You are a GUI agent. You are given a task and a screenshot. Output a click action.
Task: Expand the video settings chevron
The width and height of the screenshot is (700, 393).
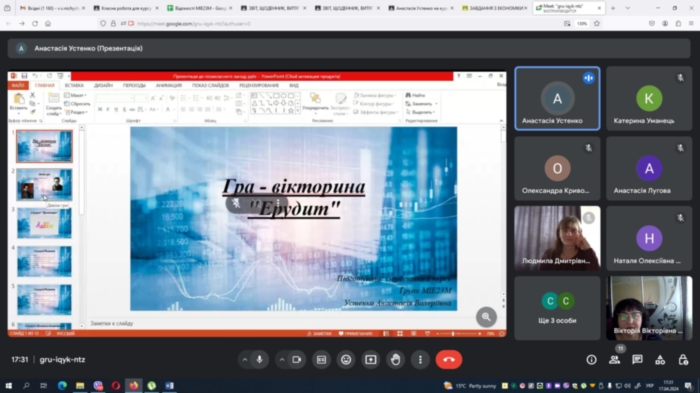(x=282, y=360)
